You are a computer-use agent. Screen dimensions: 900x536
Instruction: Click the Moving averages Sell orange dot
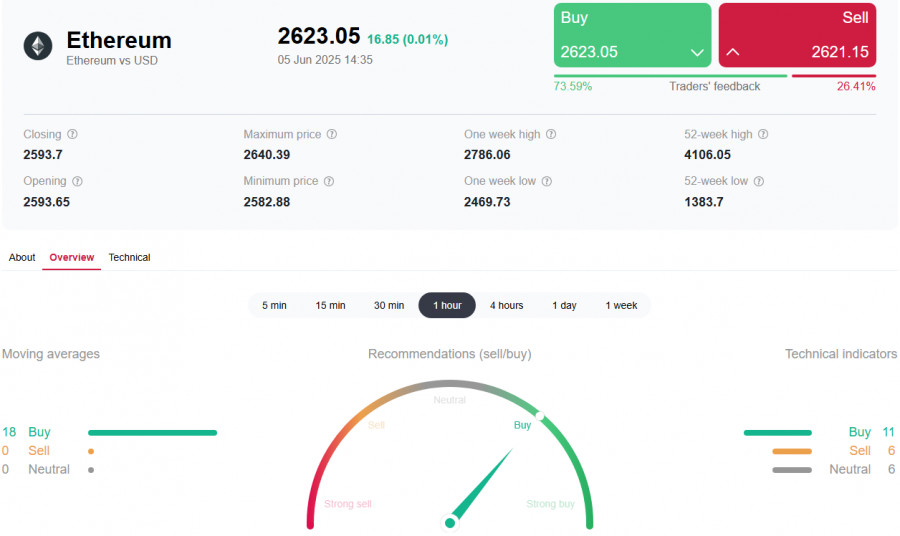pos(91,452)
